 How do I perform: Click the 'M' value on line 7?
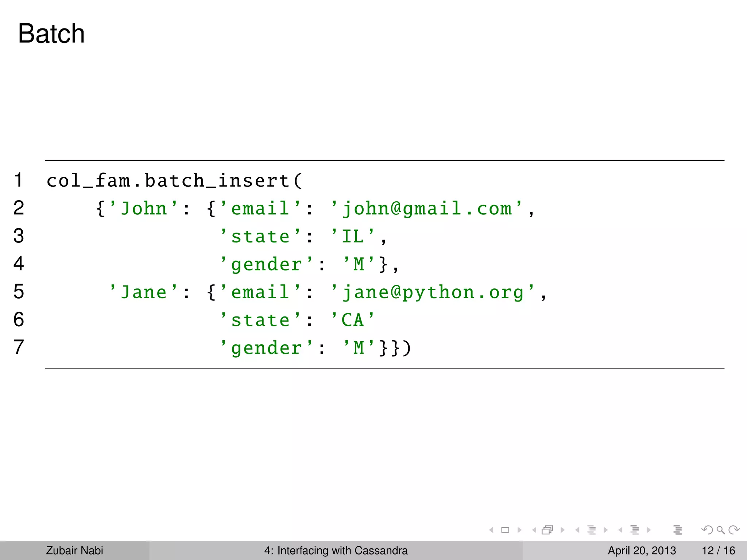point(359,347)
